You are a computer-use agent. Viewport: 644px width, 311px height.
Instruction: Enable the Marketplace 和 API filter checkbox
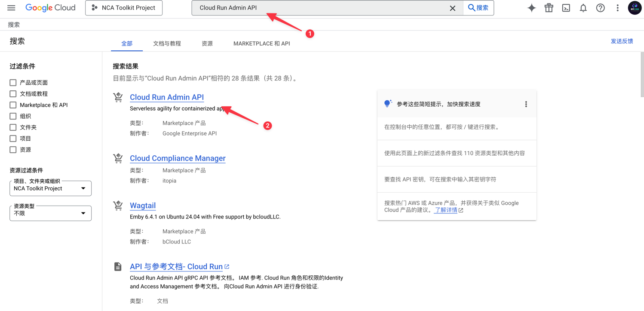13,105
